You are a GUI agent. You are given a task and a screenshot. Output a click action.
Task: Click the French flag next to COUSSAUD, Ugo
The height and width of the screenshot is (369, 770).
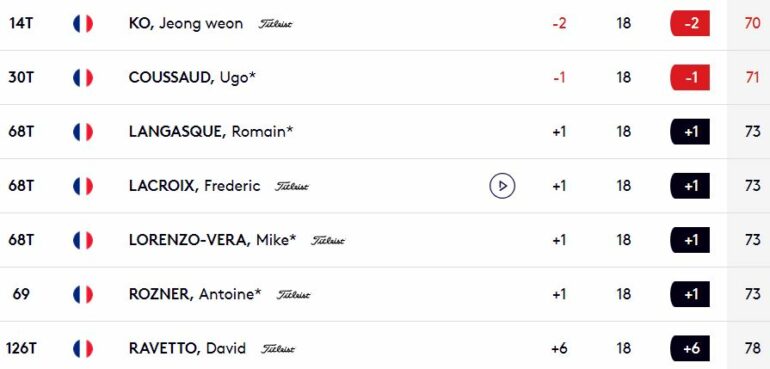(83, 78)
